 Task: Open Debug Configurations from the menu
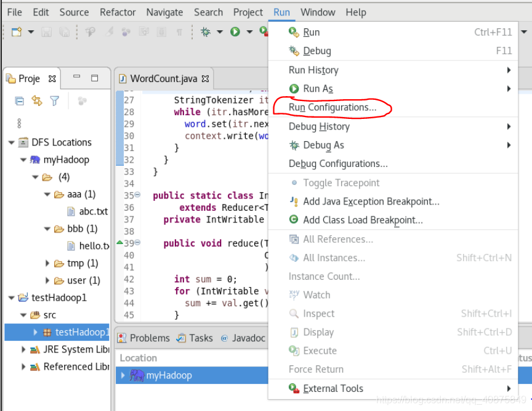[x=339, y=164]
